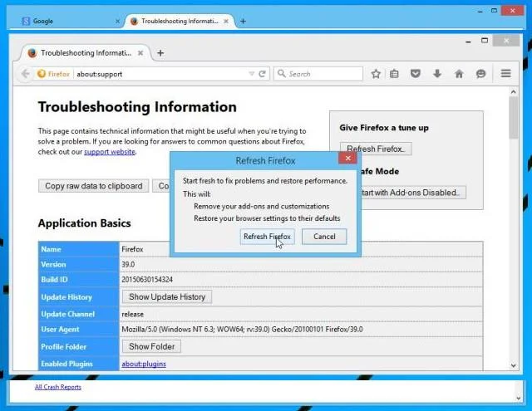Click the Name value Firefox
This screenshot has height=411, width=532.
(132, 249)
